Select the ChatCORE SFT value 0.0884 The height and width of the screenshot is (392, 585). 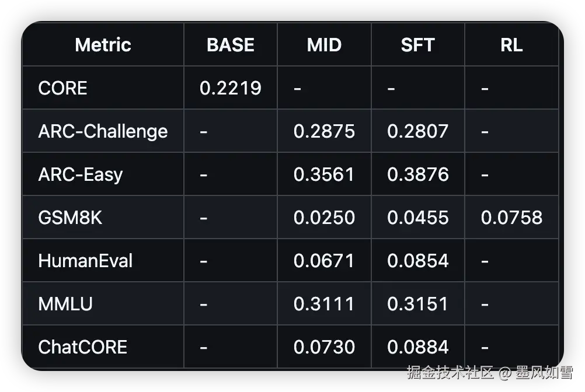click(418, 347)
